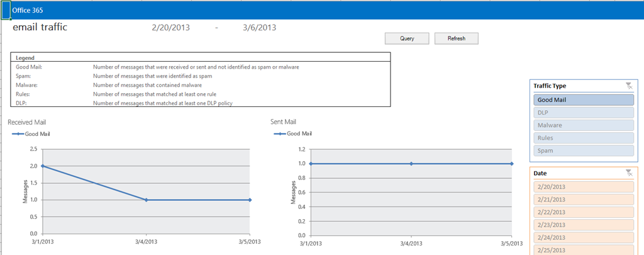Screen dimensions: 644x255
Task: Toggle the Good Mail traffic type filter
Action: (x=583, y=99)
